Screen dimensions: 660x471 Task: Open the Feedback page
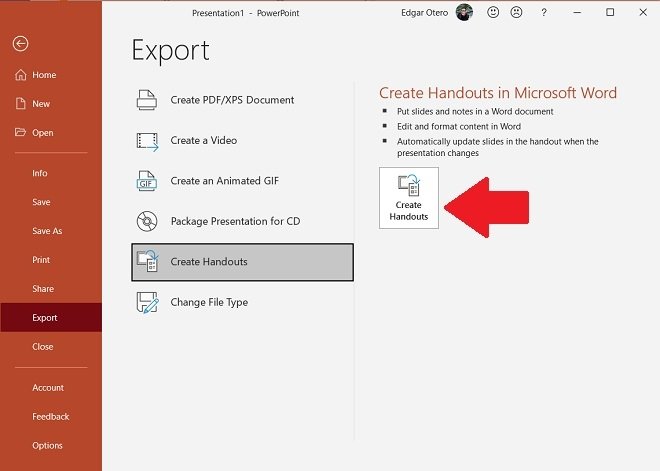[51, 417]
